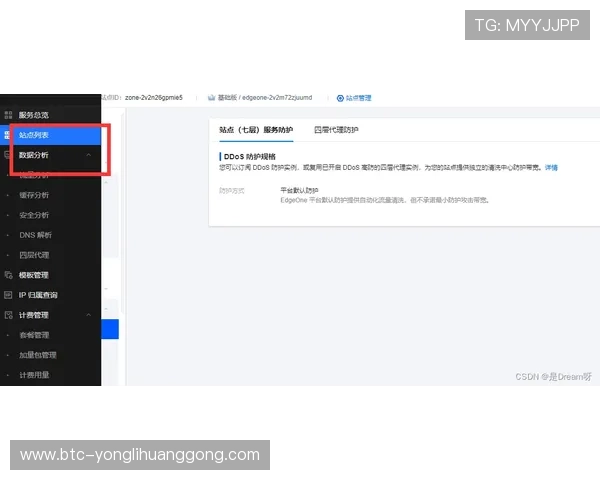Screen dimensions: 600x480
Task: Open 计费用量
Action: point(34,375)
